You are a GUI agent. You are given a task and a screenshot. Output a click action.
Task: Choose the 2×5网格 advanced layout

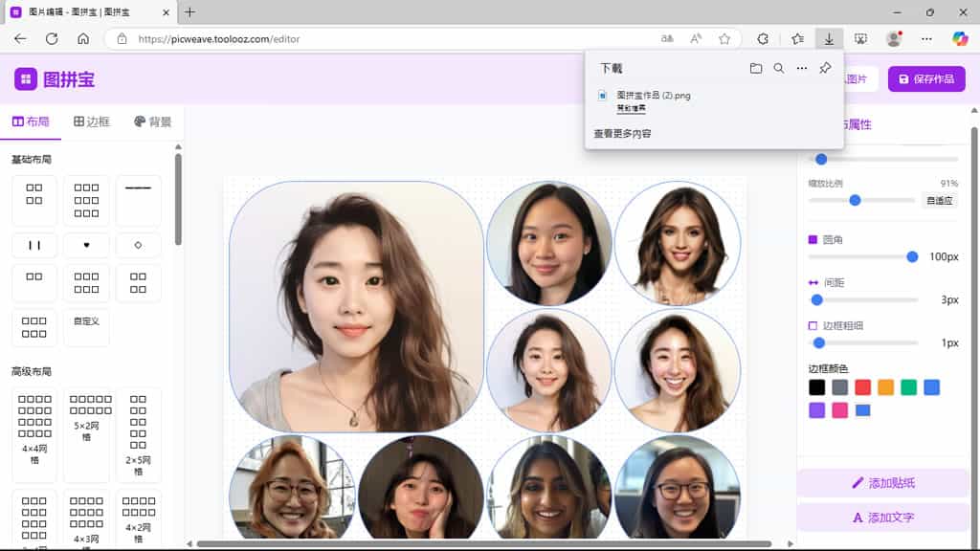(138, 435)
